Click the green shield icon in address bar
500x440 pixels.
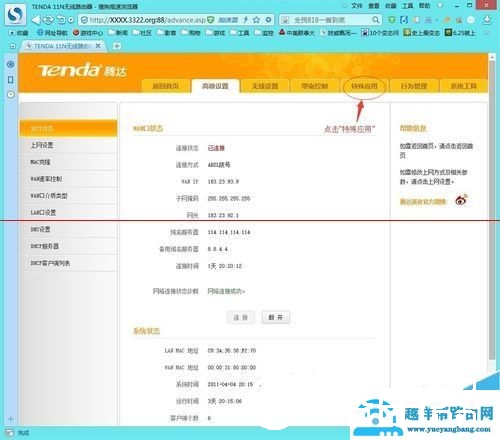coord(210,20)
